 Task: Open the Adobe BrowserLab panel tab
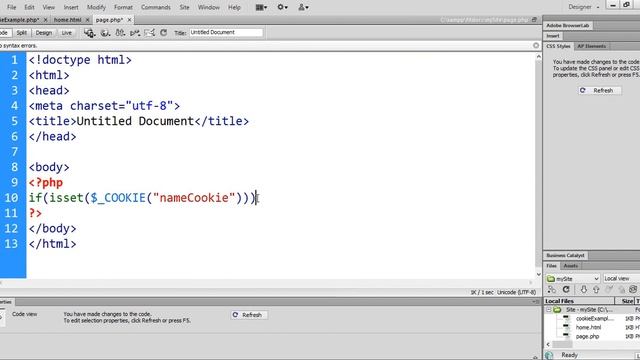pos(568,25)
